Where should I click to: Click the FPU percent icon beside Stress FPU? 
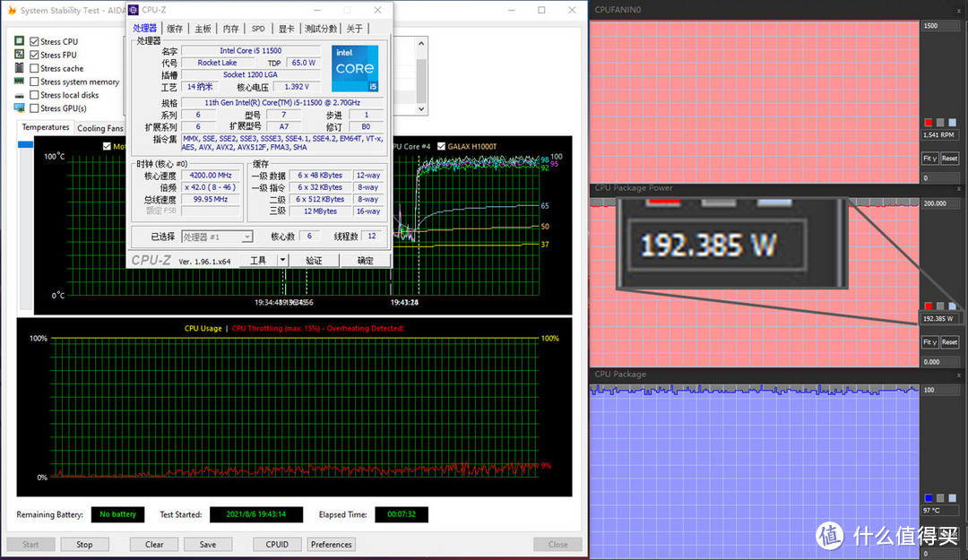tap(19, 55)
